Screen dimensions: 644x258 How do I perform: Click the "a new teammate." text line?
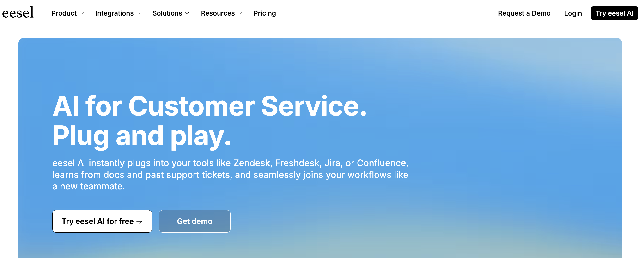tap(89, 186)
